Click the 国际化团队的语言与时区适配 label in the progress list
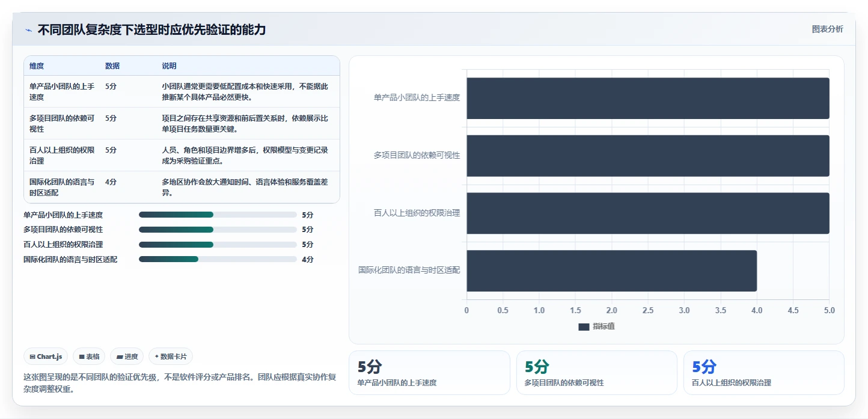Image resolution: width=868 pixels, height=419 pixels. tap(70, 260)
